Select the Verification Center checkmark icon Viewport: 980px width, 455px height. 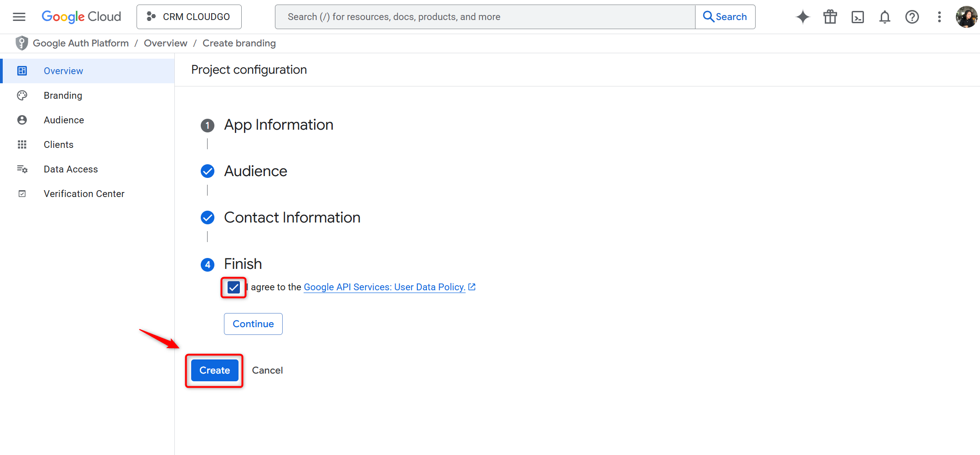click(22, 193)
